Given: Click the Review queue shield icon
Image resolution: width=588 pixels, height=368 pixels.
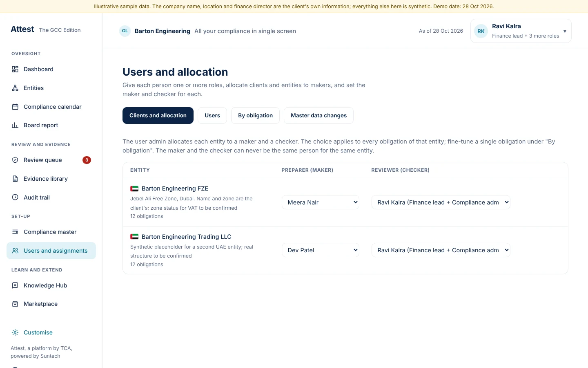Looking at the screenshot, I should point(15,160).
